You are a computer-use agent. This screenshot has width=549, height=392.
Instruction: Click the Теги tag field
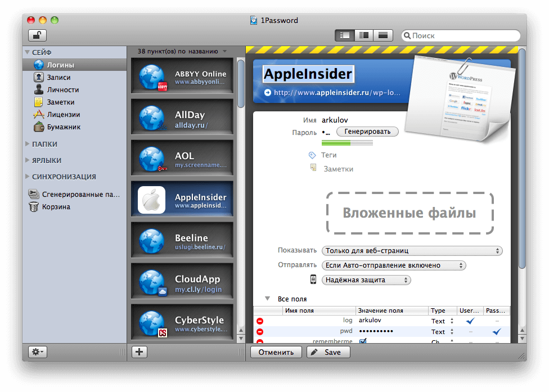point(328,155)
